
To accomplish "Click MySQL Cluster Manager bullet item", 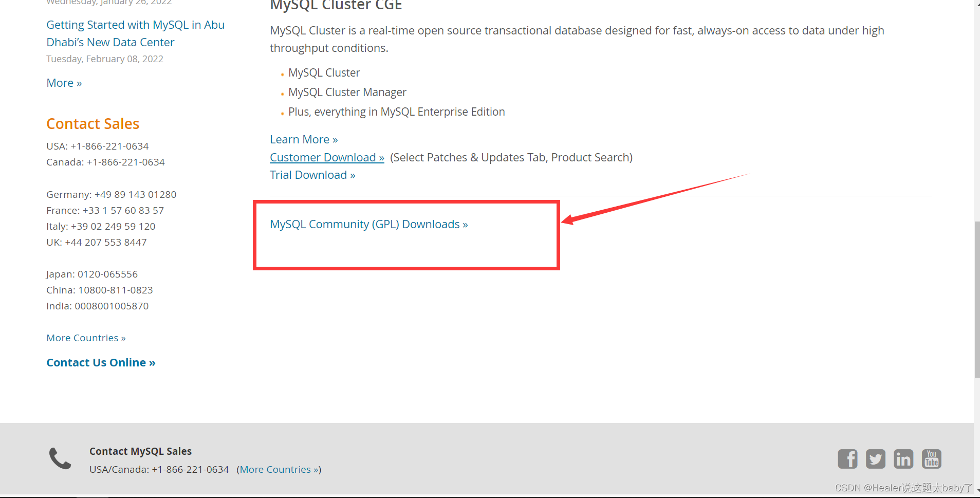I will click(x=347, y=92).
